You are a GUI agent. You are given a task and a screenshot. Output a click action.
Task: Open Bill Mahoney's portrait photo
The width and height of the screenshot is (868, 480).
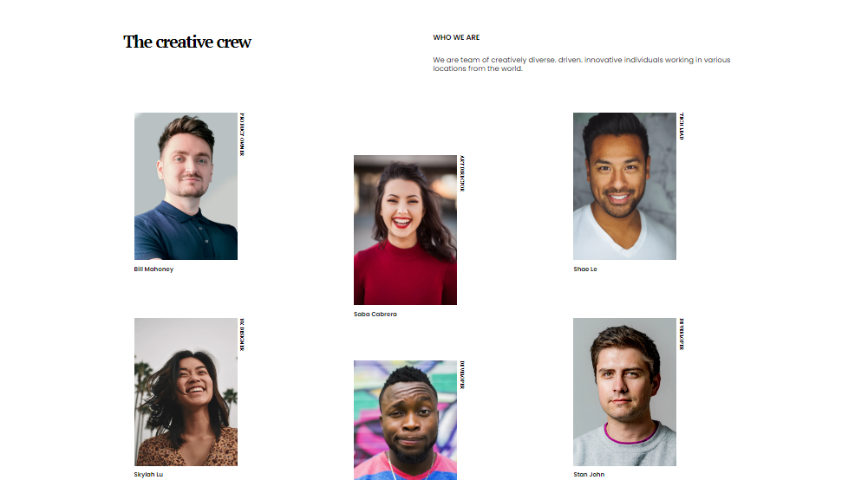(x=186, y=186)
